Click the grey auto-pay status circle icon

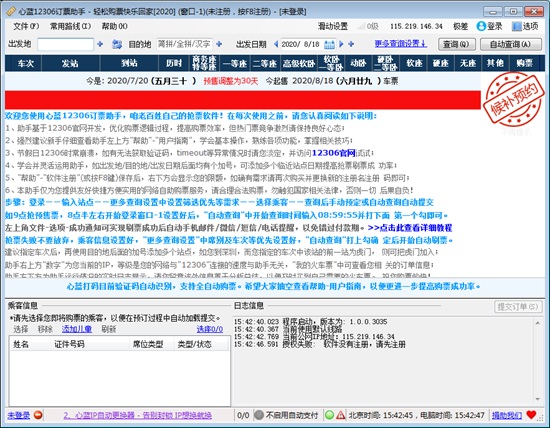coord(259,415)
